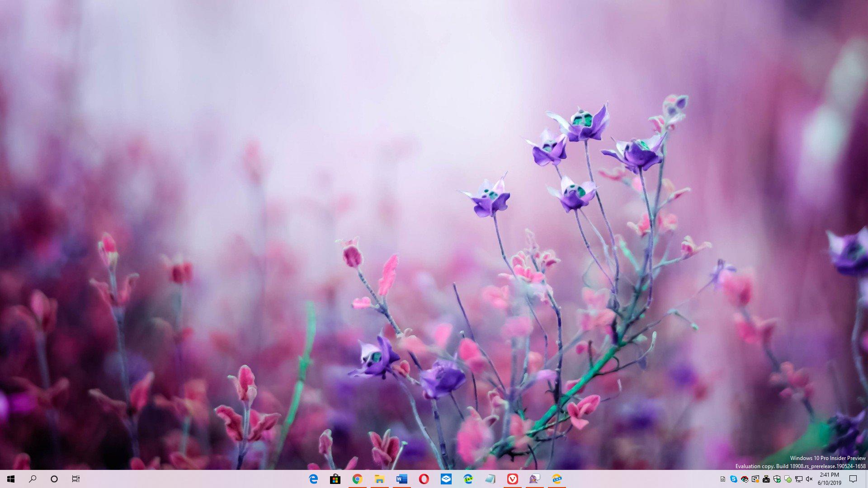Switch to Microsoft Word in taskbar
Screen dimensions: 868x488
tap(402, 479)
